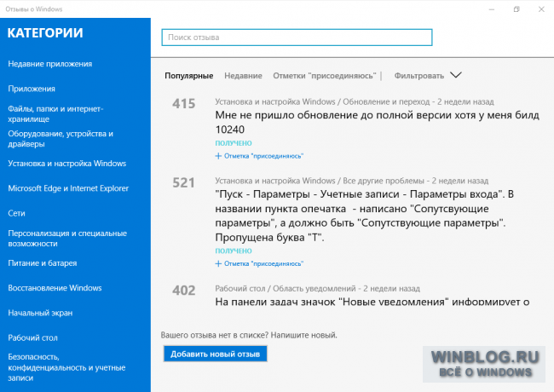Screen dimensions: 554x392
Task: Open feedback about Сопутсвующие параметры typo
Action: click(364, 216)
